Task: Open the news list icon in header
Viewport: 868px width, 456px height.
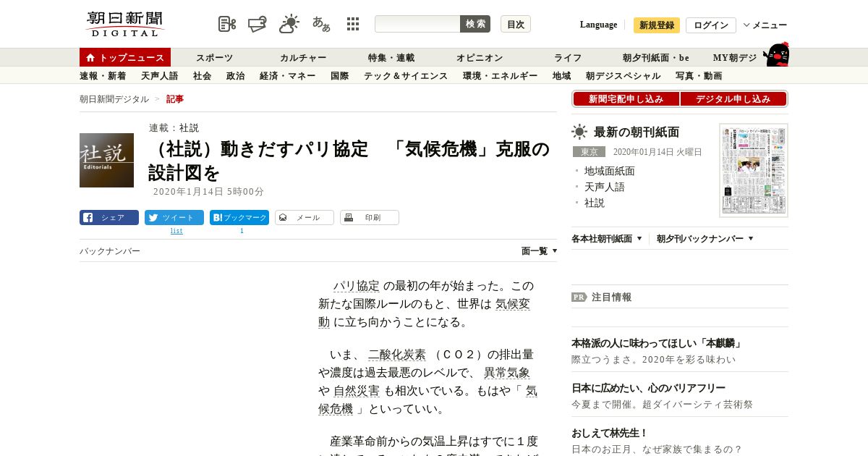Action: tap(227, 24)
